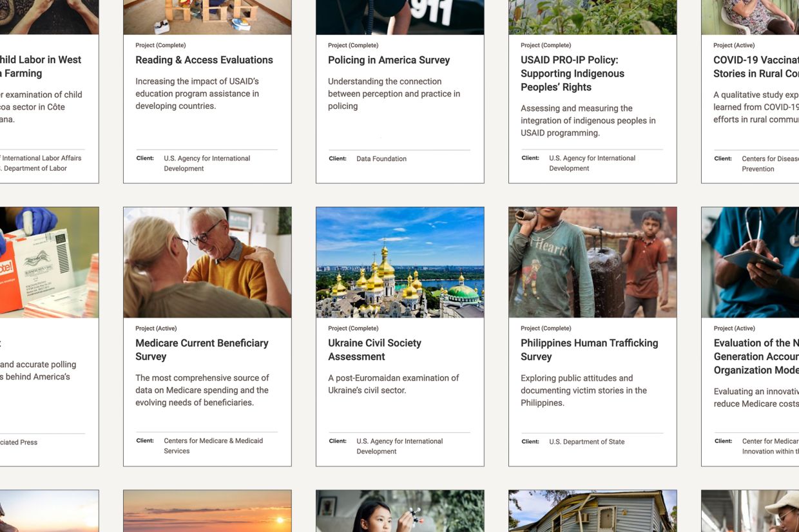Click the Policing in America card image
The height and width of the screenshot is (532, 799).
tap(400, 17)
